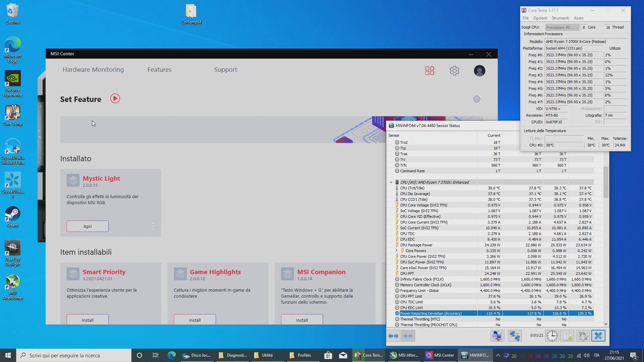The height and width of the screenshot is (362, 644).
Task: Expand the Core Powers row in HWiNFO
Action: coord(396,251)
